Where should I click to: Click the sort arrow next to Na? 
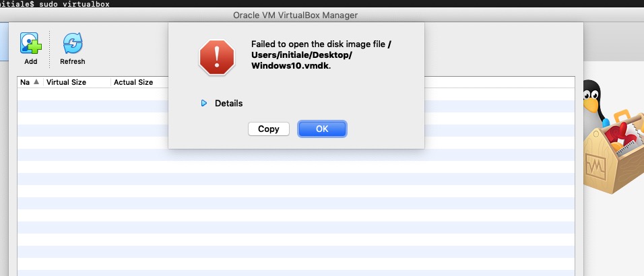tap(36, 81)
